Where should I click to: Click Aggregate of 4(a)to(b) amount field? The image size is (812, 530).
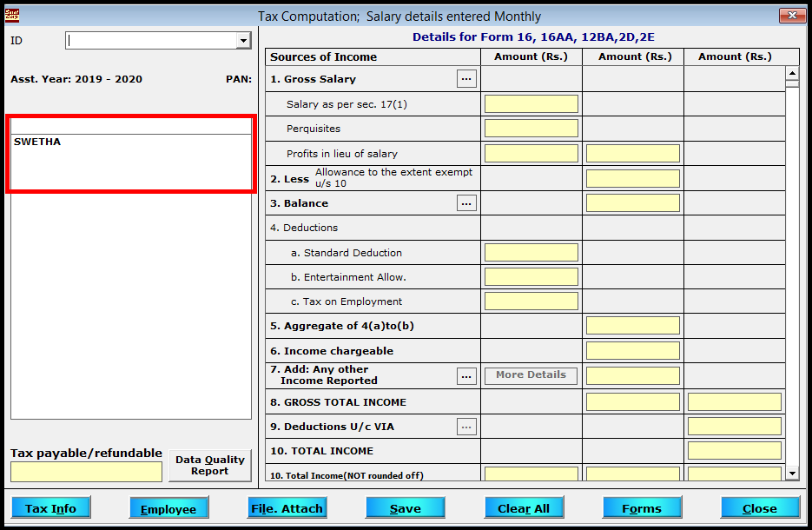pyautogui.click(x=633, y=325)
